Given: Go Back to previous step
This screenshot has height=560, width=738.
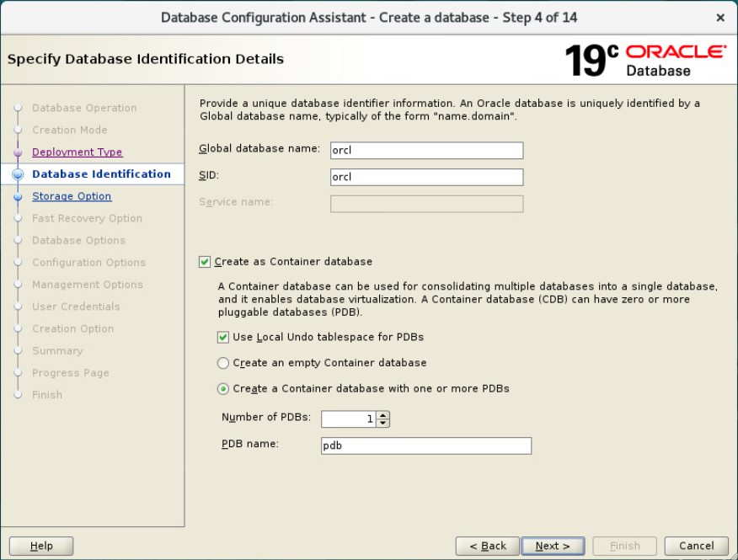Looking at the screenshot, I should [x=488, y=546].
